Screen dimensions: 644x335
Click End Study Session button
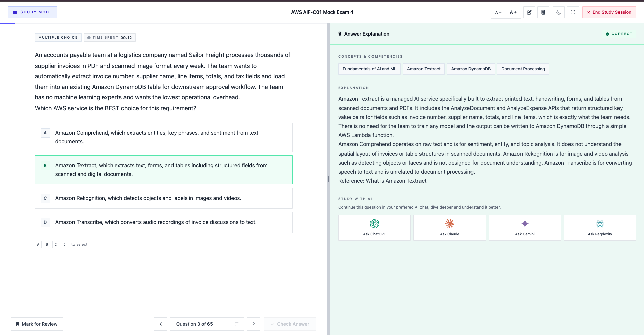[x=609, y=12]
